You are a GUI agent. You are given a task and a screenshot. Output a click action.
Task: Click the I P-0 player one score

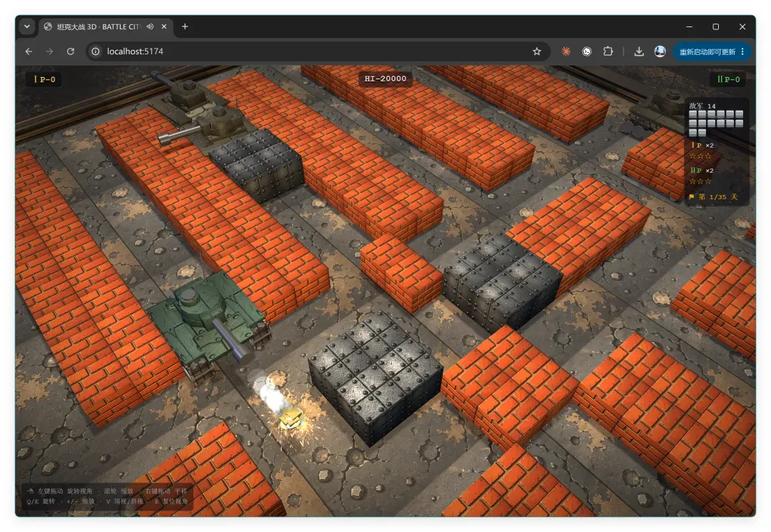(x=44, y=79)
